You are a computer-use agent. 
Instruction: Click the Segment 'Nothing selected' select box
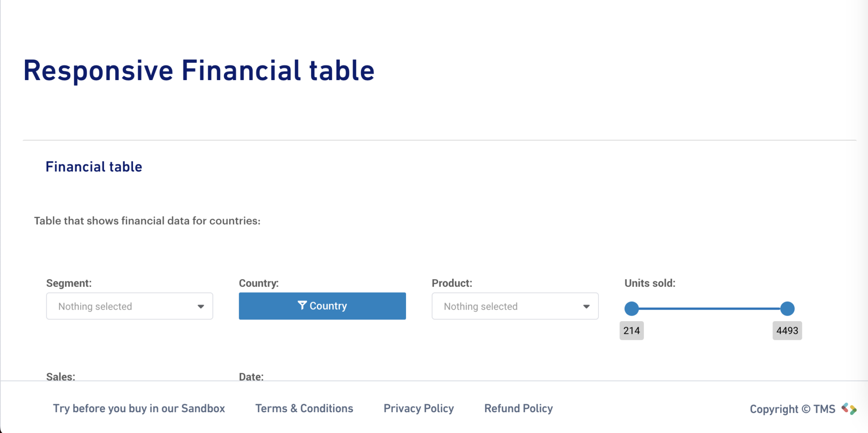(x=130, y=306)
